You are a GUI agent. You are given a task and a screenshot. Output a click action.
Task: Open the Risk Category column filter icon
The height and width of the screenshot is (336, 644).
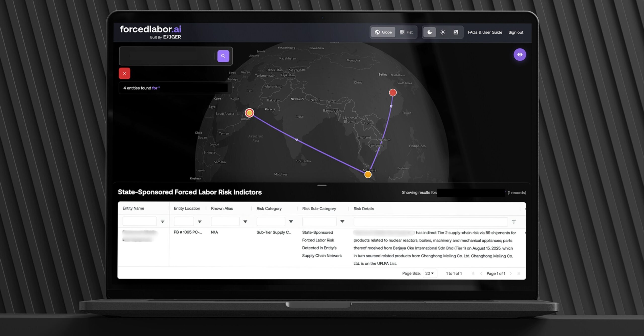291,221
